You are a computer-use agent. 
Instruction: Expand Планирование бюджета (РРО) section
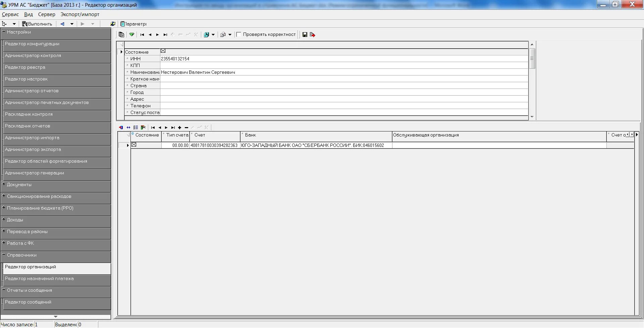4,208
